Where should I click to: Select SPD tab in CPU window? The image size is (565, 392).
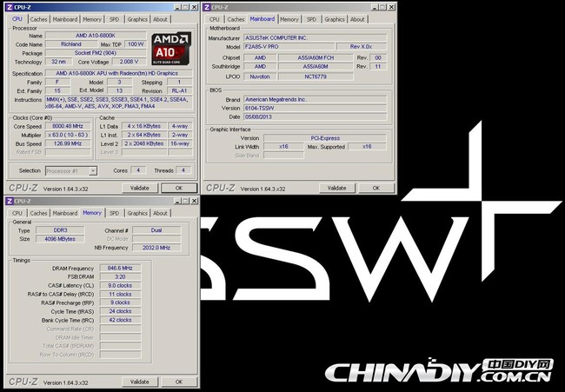pos(114,19)
